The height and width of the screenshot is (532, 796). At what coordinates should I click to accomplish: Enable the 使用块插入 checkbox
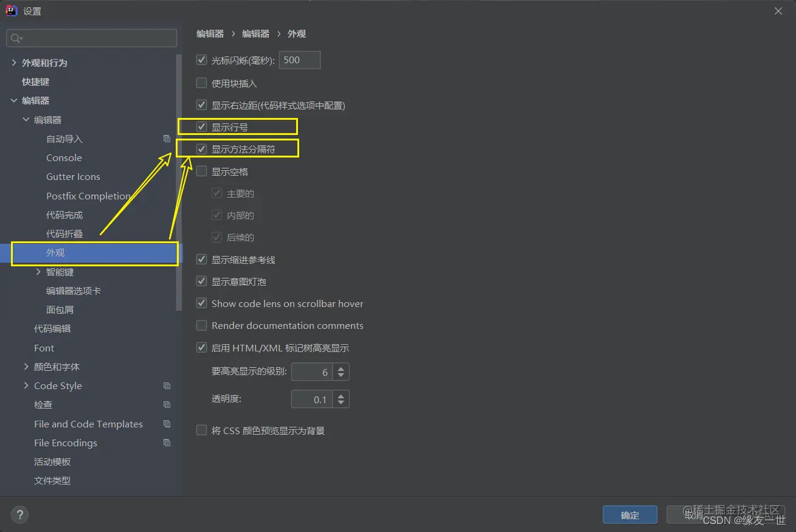(201, 82)
